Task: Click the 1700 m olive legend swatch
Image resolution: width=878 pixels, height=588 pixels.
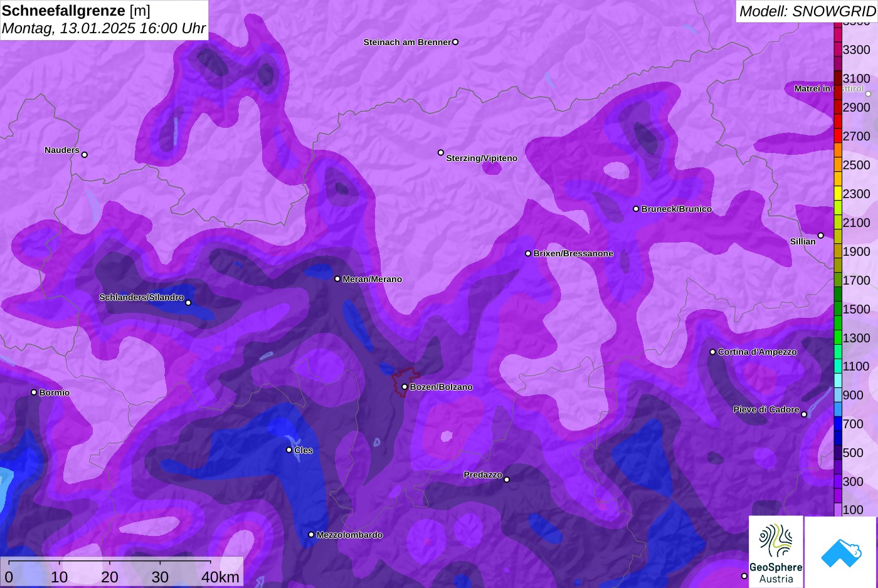Action: pos(838,280)
